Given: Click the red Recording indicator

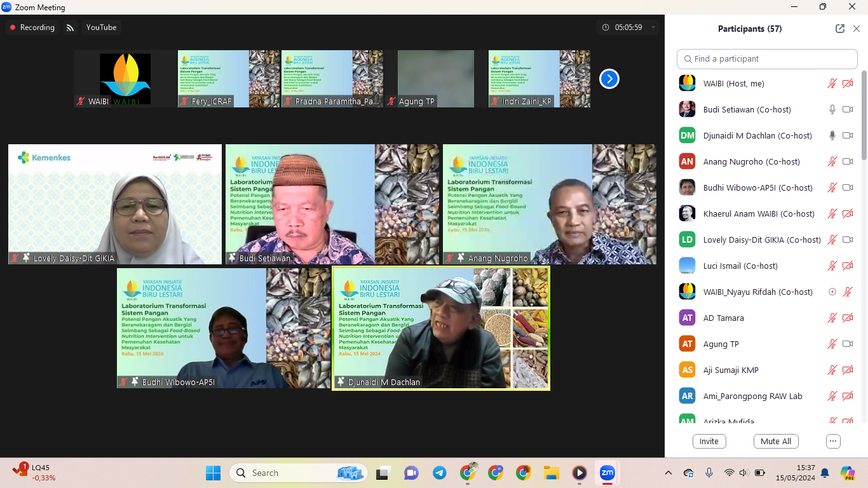Looking at the screenshot, I should (x=31, y=27).
